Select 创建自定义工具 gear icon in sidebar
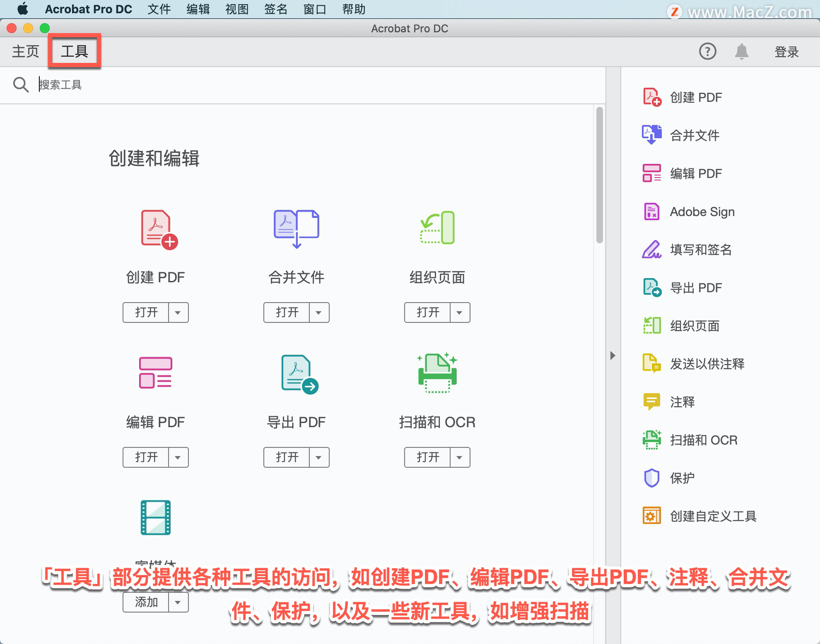Image resolution: width=820 pixels, height=644 pixels. click(x=652, y=516)
